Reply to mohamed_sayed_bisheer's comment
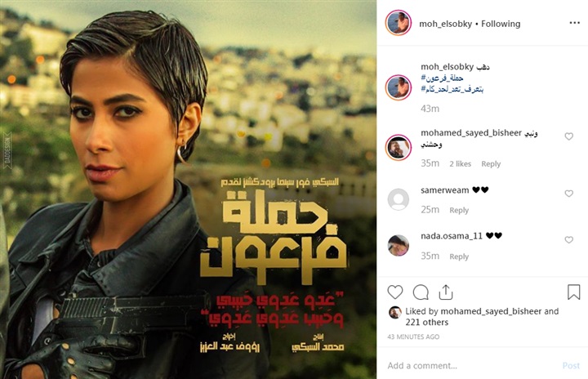This screenshot has height=379, width=588. point(491,163)
